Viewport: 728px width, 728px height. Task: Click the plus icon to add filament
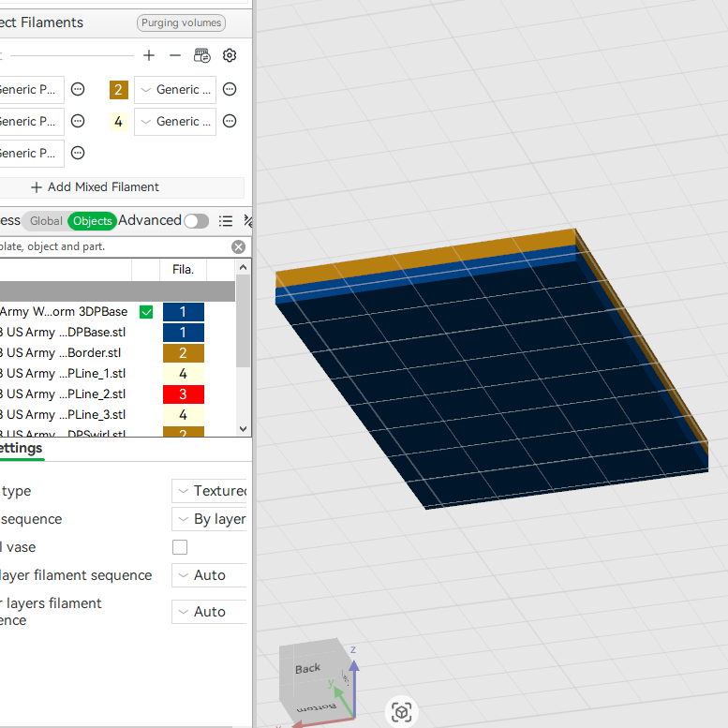[149, 55]
